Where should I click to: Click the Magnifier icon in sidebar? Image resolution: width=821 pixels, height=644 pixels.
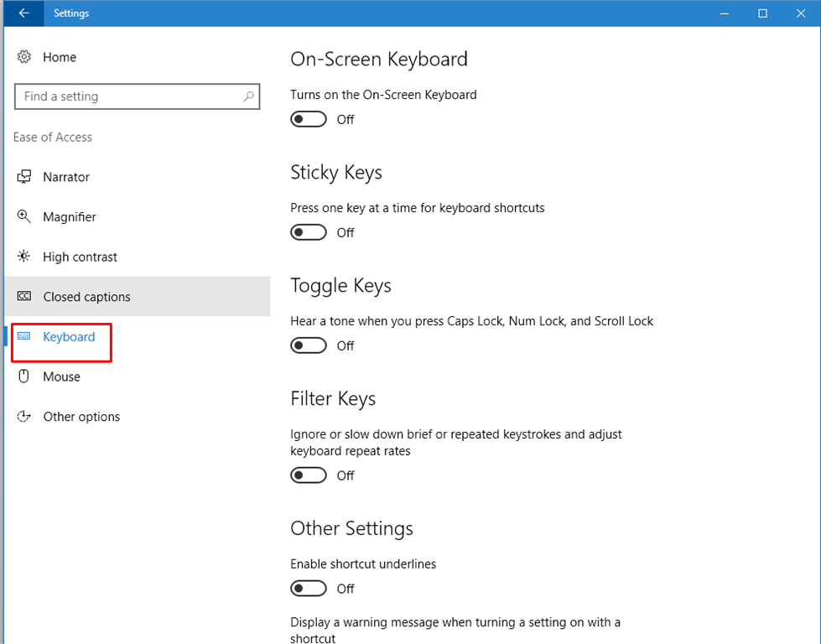click(x=24, y=216)
